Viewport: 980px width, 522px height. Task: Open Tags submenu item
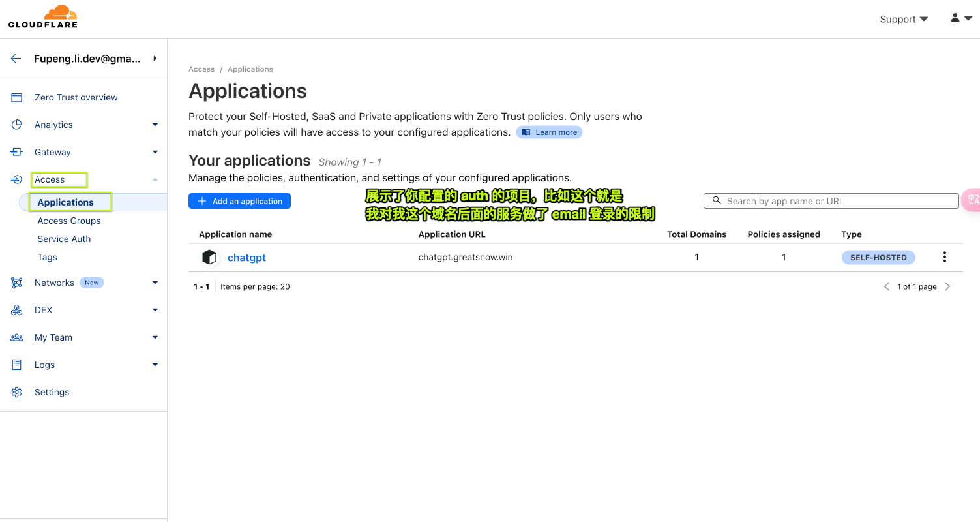tap(48, 257)
